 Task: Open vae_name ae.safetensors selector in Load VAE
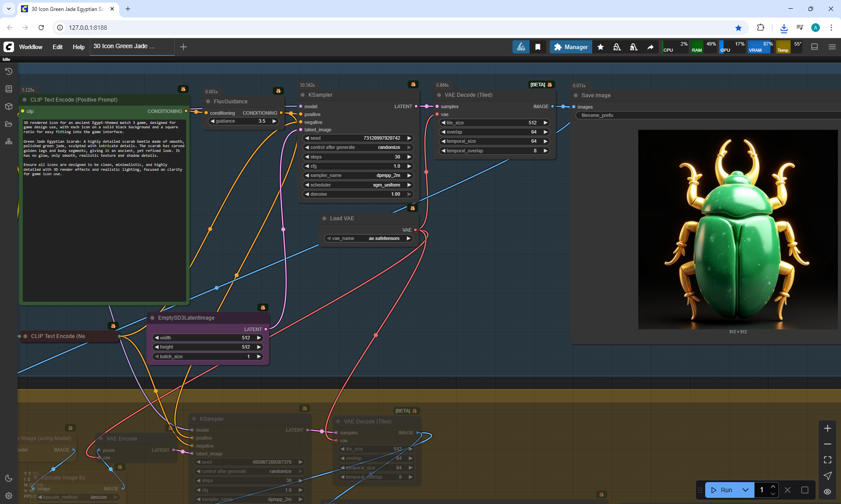point(369,238)
